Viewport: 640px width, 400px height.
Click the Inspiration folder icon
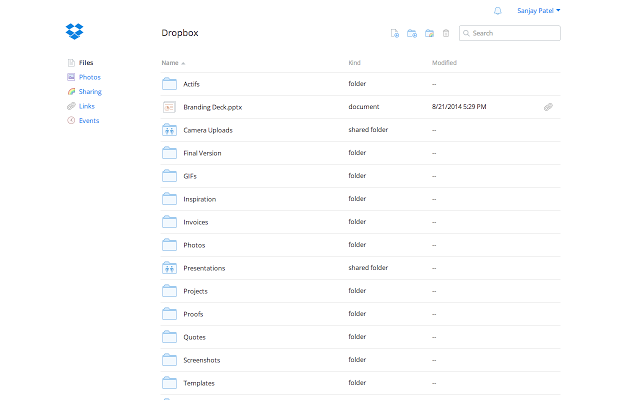tap(169, 199)
